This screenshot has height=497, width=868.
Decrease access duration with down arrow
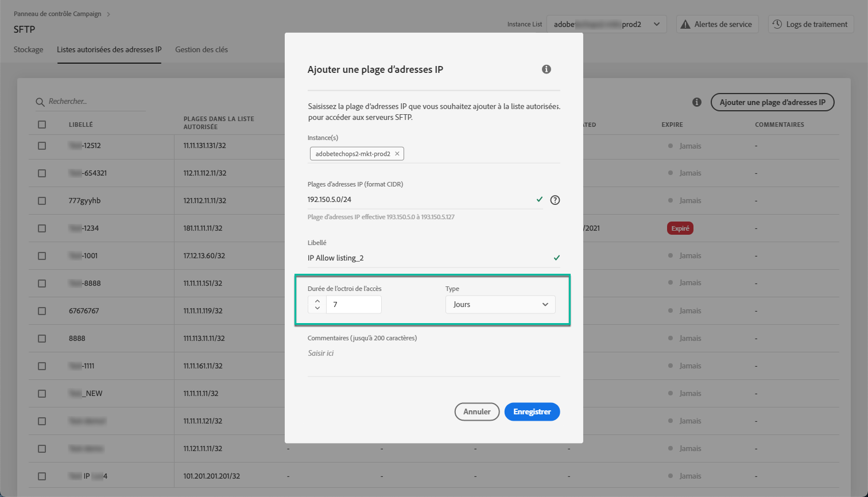tap(317, 309)
